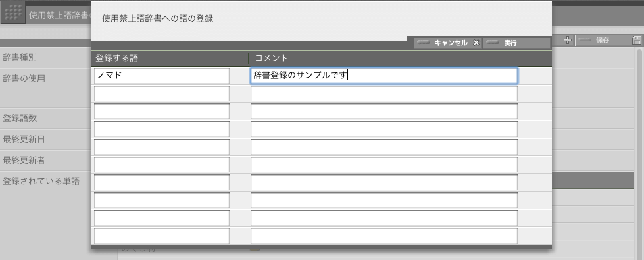The width and height of the screenshot is (644, 260).
Task: Click the sixth row コメント field
Action: (x=384, y=165)
